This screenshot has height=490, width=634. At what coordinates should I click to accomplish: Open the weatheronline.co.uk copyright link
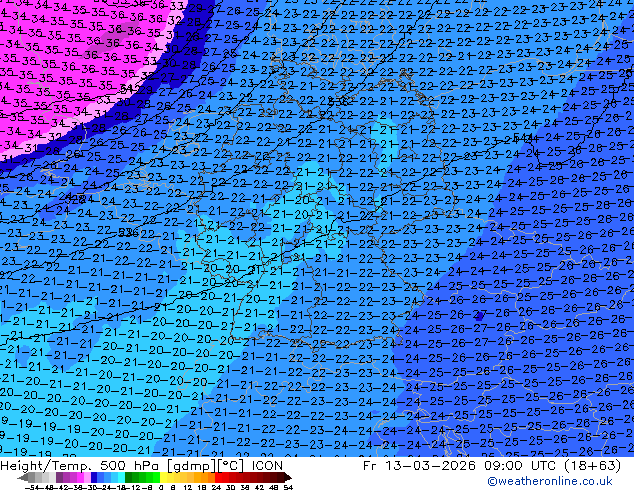point(550,481)
